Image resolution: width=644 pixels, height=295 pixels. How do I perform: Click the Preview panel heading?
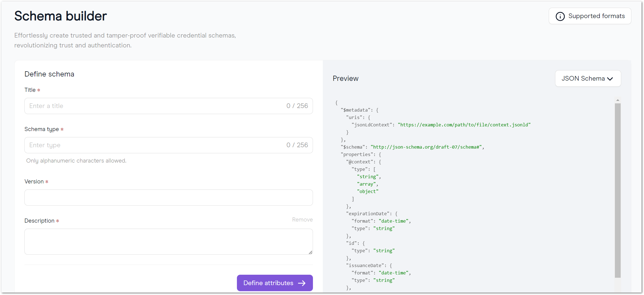[346, 78]
